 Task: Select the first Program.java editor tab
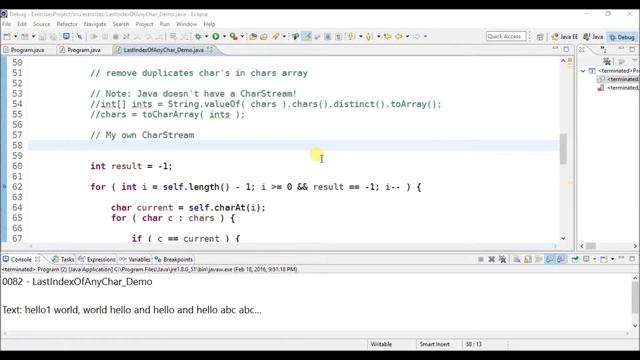click(x=27, y=50)
